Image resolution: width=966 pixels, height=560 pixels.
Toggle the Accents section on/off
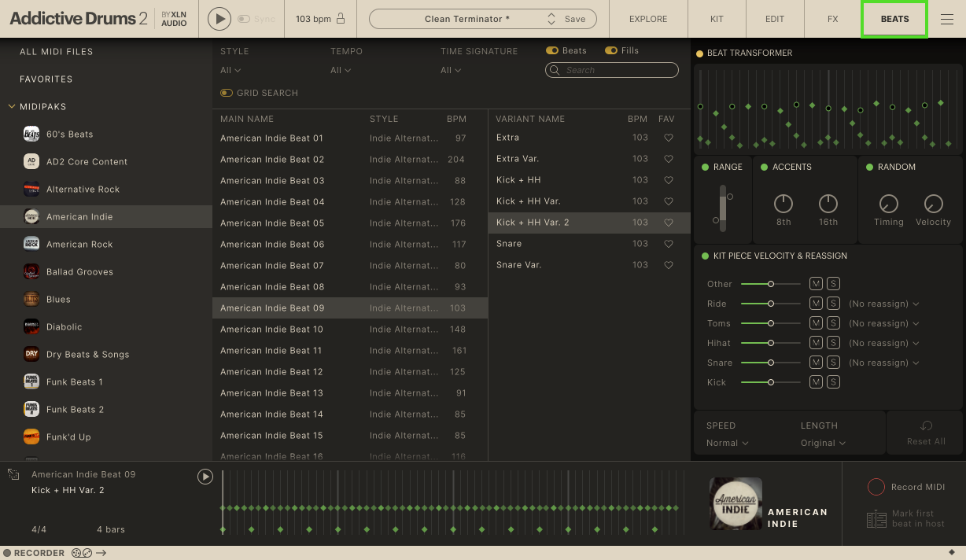click(x=764, y=167)
